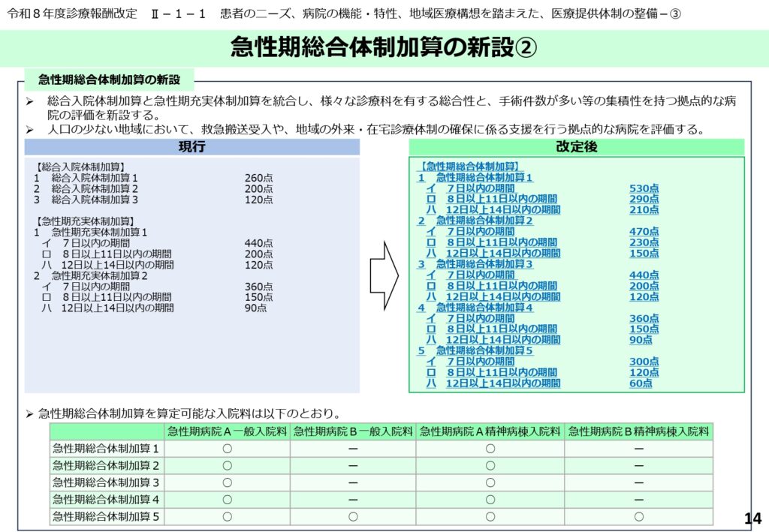Click the 急性期総合体制加算の新設 section label
Image resolution: width=769 pixels, height=532 pixels.
click(x=110, y=80)
